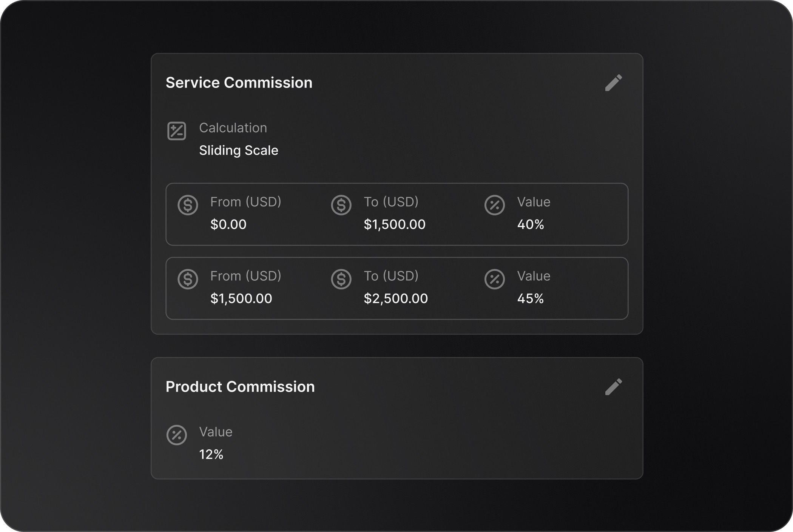Click percent icon beside 40% value
The height and width of the screenshot is (532, 793).
click(494, 205)
